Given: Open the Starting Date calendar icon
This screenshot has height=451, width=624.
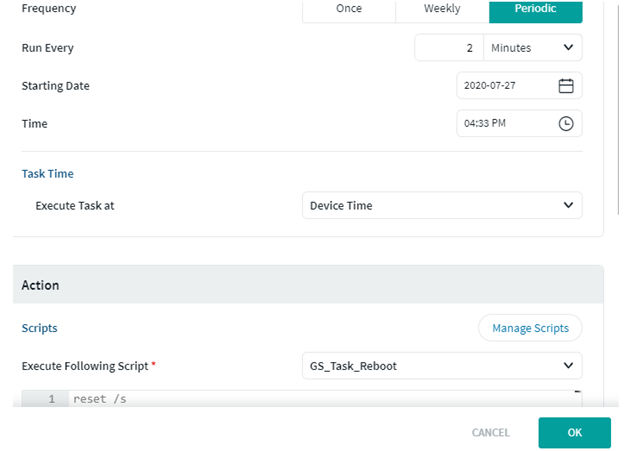Looking at the screenshot, I should 566,86.
